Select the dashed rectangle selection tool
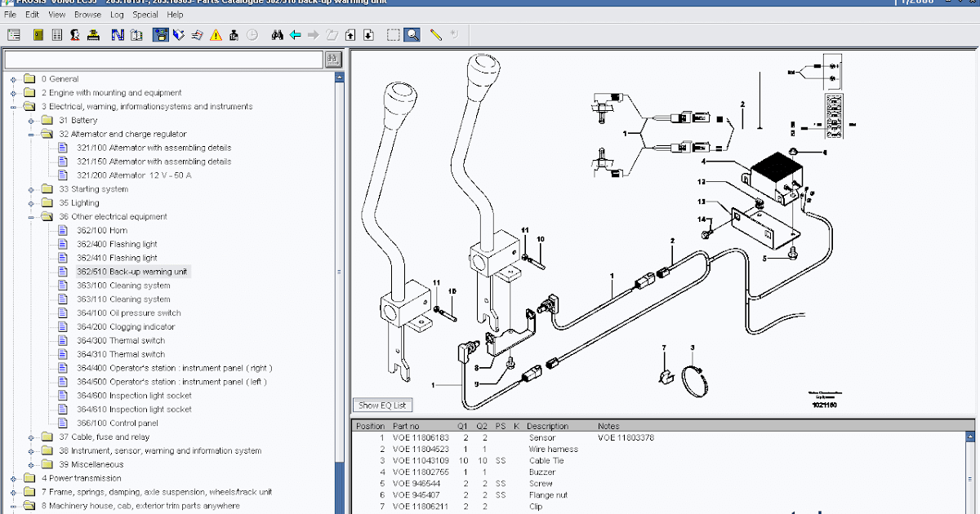The image size is (980, 514). coord(394,35)
